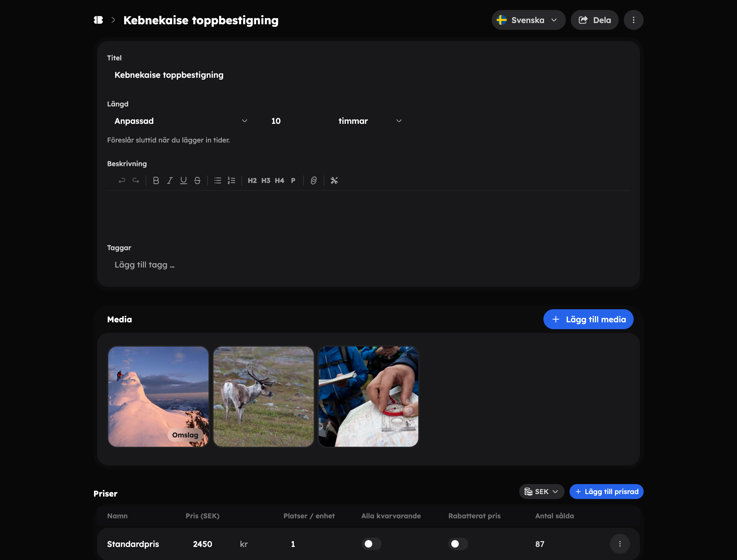This screenshot has width=737, height=560.
Task: Apply H2 heading style
Action: (252, 180)
